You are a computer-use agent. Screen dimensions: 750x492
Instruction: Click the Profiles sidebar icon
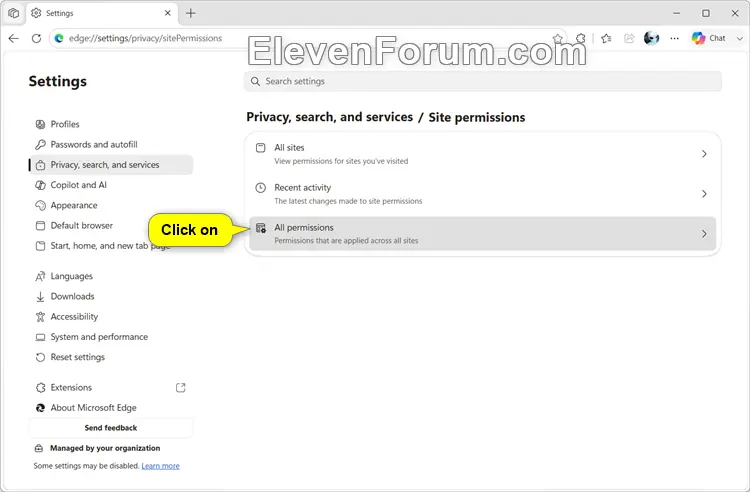coord(40,124)
